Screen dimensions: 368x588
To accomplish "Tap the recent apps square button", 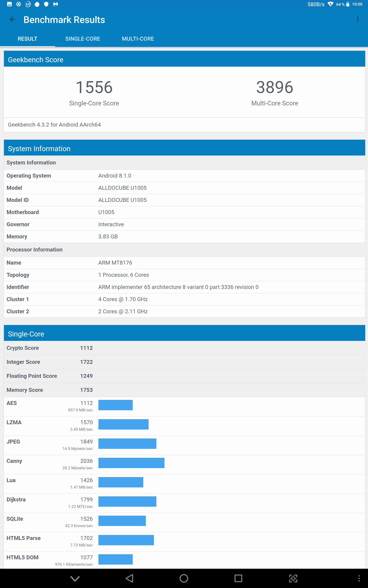I will click(x=238, y=578).
